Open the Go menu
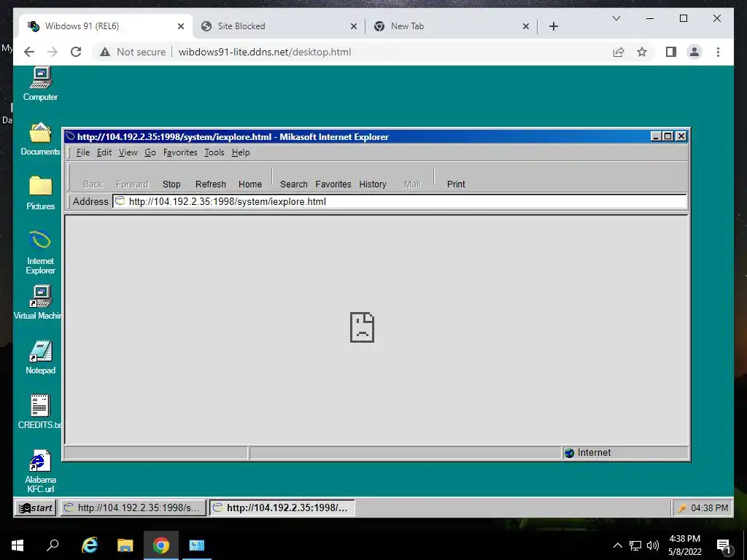This screenshot has height=560, width=747. point(150,152)
